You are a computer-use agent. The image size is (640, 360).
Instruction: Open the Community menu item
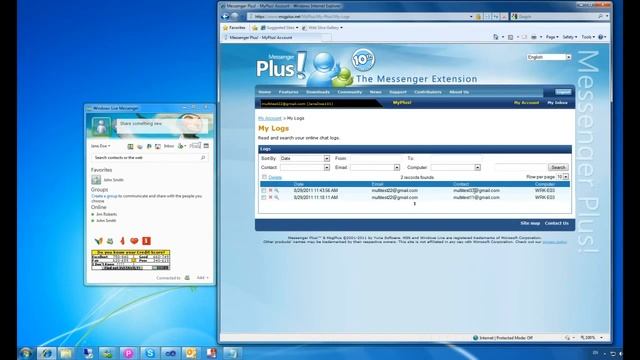point(350,92)
